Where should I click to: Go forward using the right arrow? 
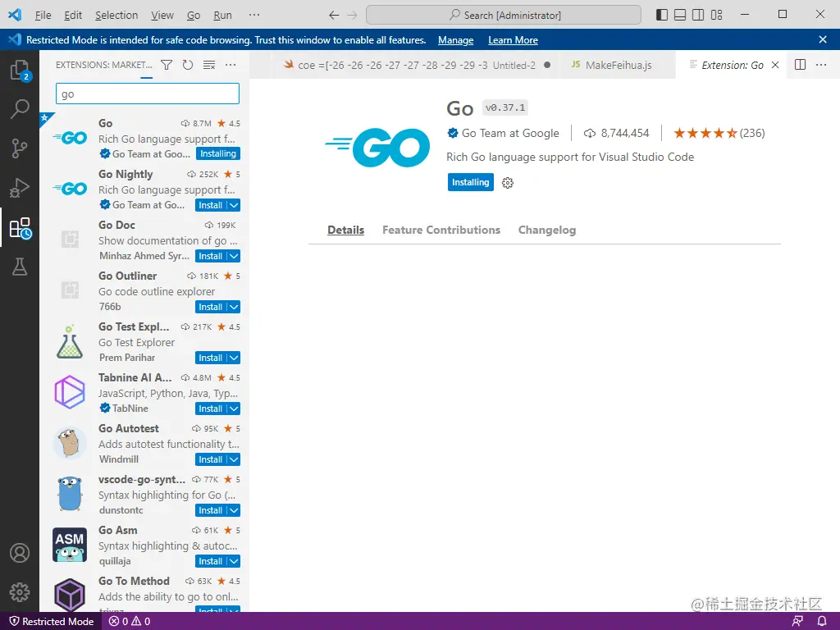click(x=352, y=15)
